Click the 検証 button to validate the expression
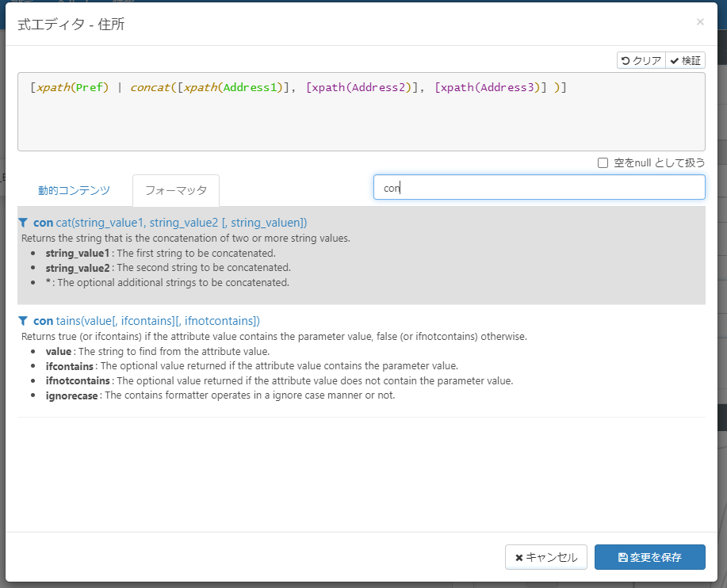The image size is (727, 588). 685,61
